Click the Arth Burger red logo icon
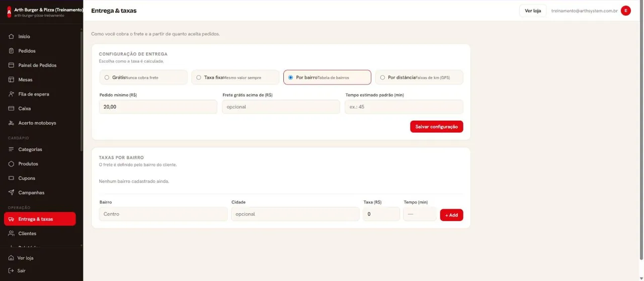644x281 pixels. (9, 12)
